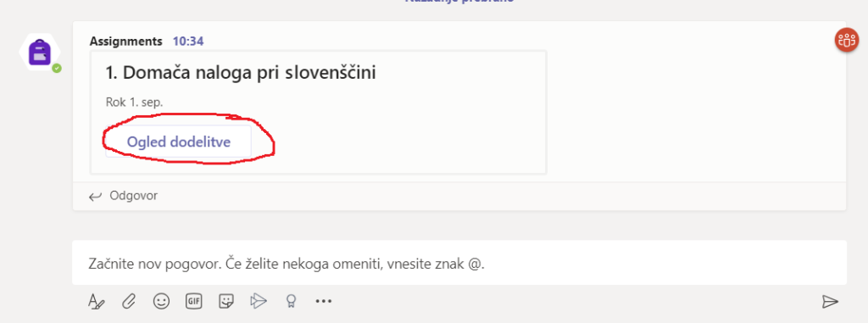Open the sticker picker icon
The image size is (868, 323).
pos(225,301)
